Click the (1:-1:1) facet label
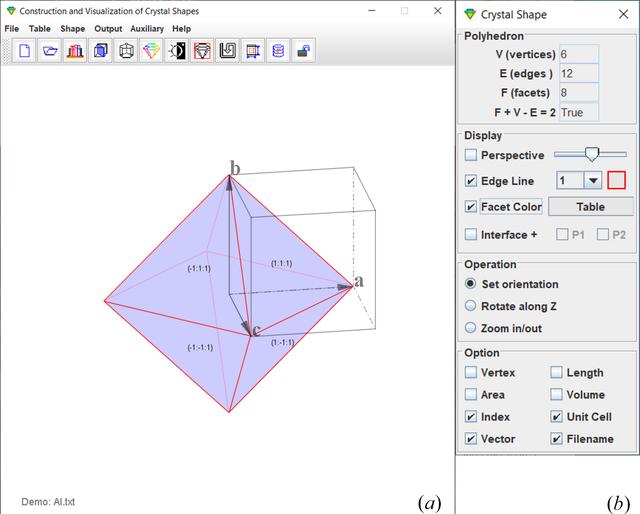 pos(282,342)
